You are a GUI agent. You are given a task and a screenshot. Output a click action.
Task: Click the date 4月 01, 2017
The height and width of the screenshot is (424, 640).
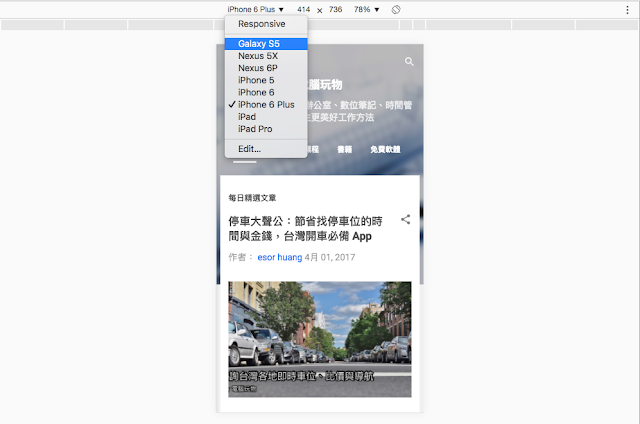tap(330, 258)
